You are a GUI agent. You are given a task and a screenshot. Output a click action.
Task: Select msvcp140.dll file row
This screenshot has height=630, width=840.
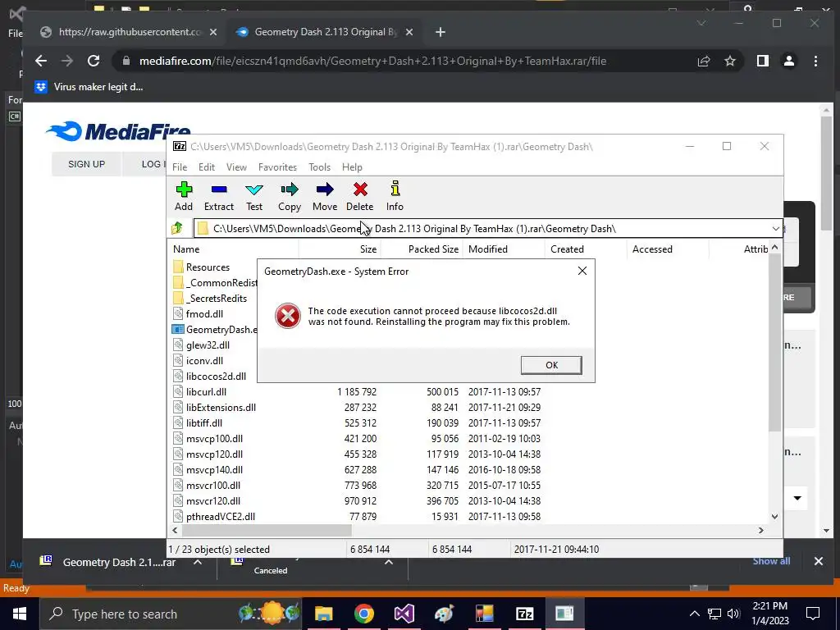pos(356,469)
